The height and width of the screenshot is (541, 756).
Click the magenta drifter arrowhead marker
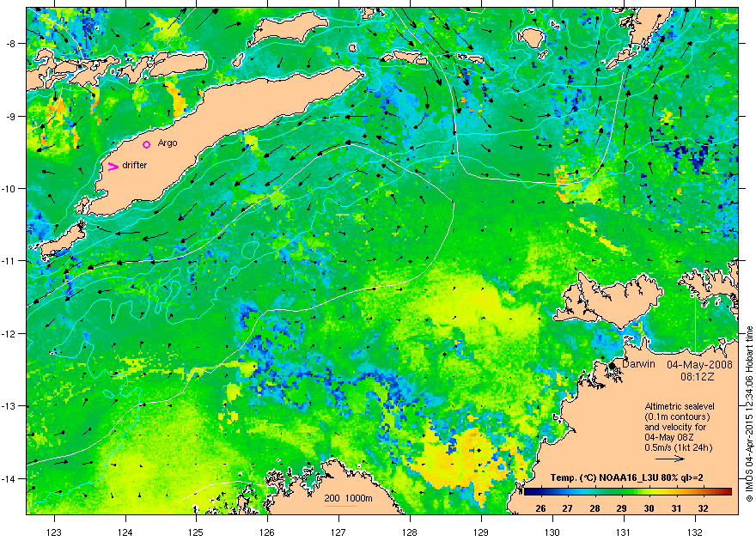[x=113, y=167]
